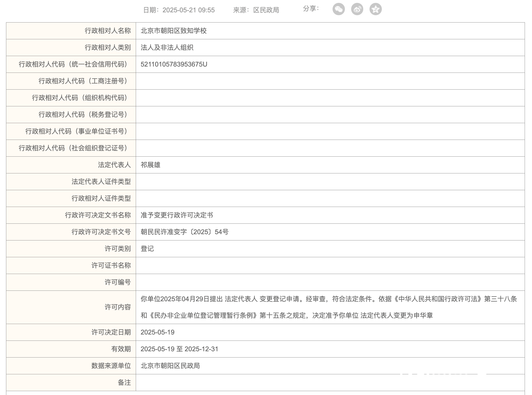532x395 pixels.
Task: Click document name 准予变更行政许可决定书
Action: [x=177, y=215]
